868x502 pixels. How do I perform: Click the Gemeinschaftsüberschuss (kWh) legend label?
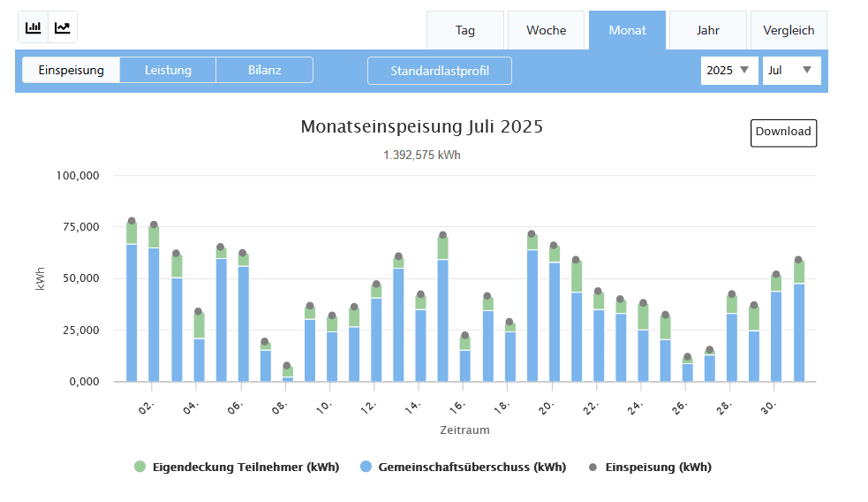(472, 467)
